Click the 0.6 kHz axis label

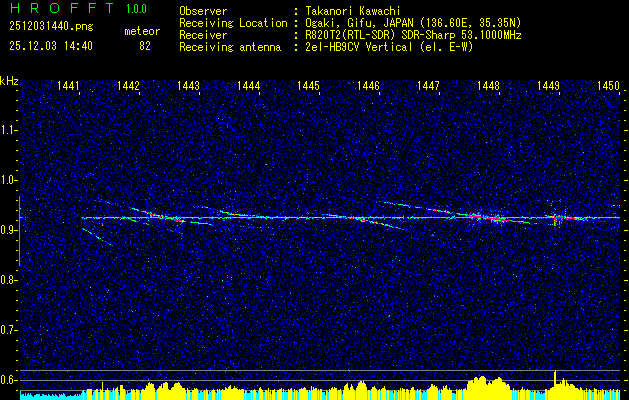click(x=9, y=379)
